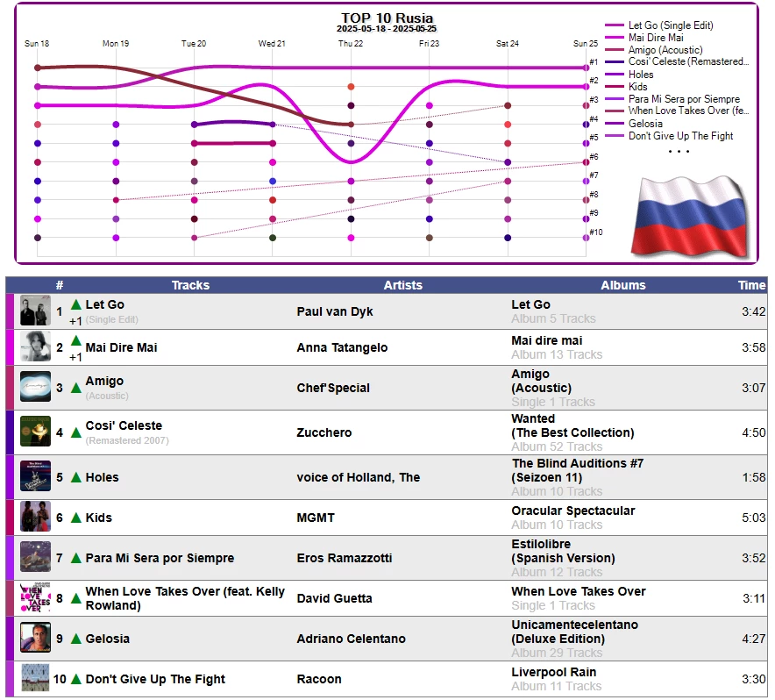The height and width of the screenshot is (700, 775).
Task: Click the green up arrow beside Para Mi Sera por Siempre
Action: pos(76,558)
